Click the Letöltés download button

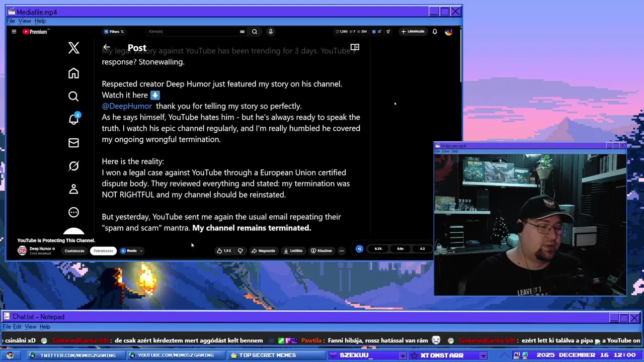click(293, 250)
